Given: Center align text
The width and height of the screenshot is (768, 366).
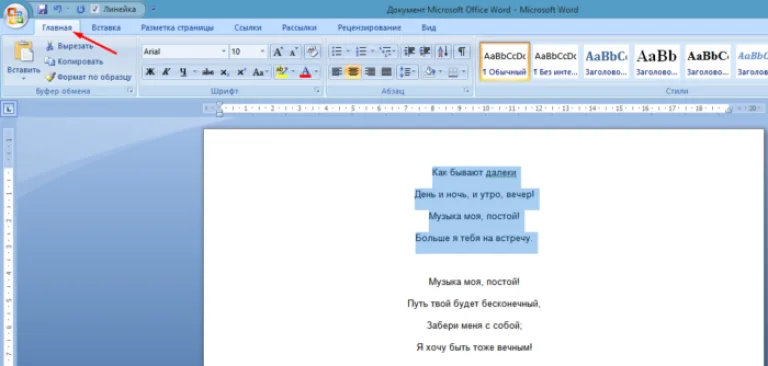Looking at the screenshot, I should point(353,72).
